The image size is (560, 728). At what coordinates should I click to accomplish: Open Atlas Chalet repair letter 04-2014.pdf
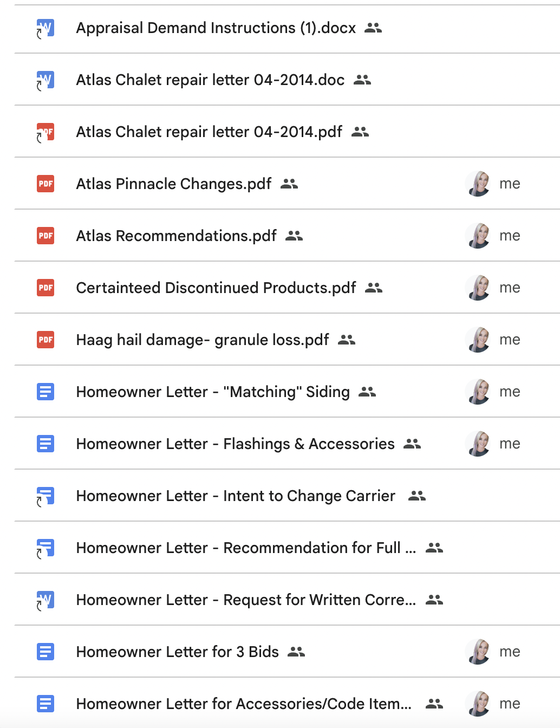tap(209, 132)
